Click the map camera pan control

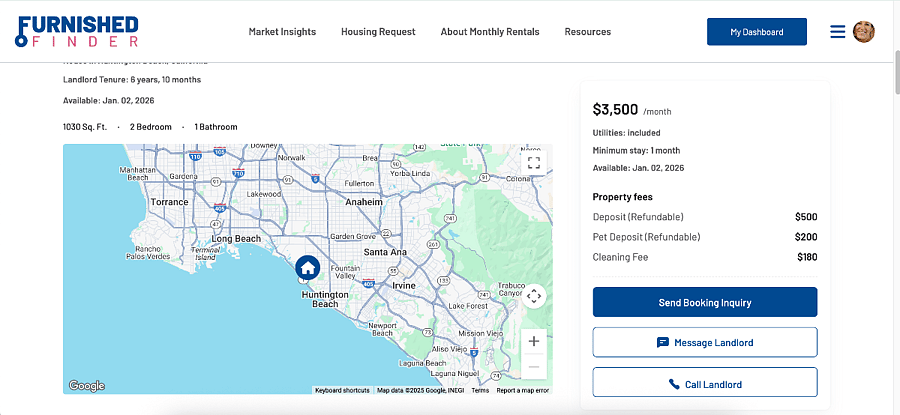coord(534,296)
